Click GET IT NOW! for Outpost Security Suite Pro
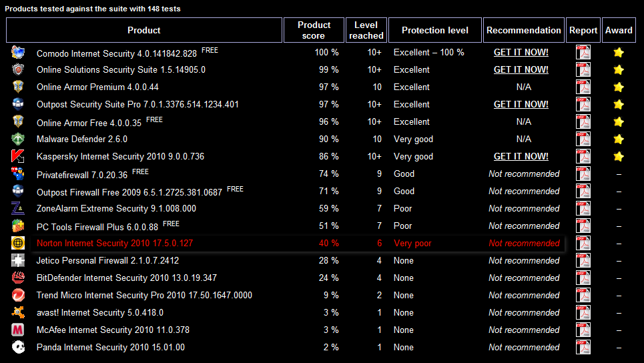The image size is (644, 363). point(521,104)
